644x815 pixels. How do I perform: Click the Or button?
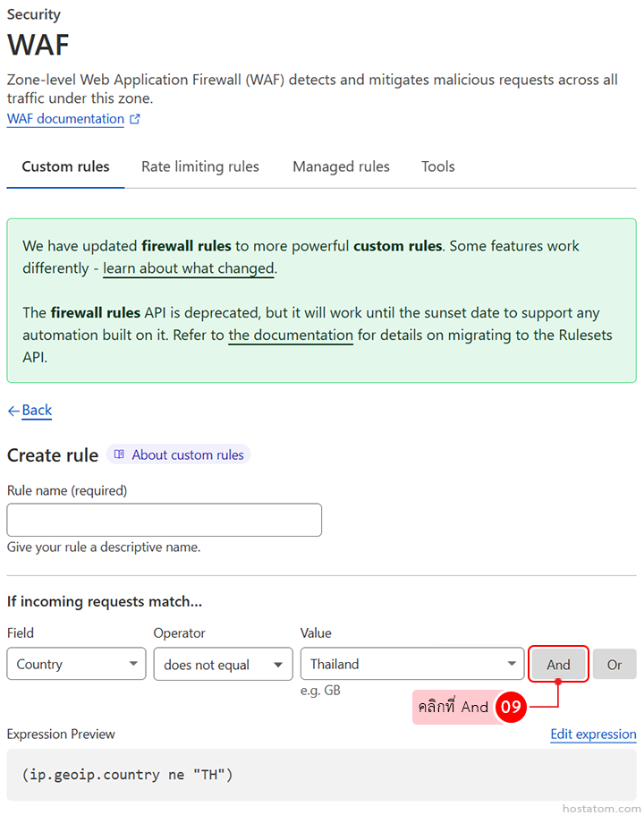pos(614,665)
